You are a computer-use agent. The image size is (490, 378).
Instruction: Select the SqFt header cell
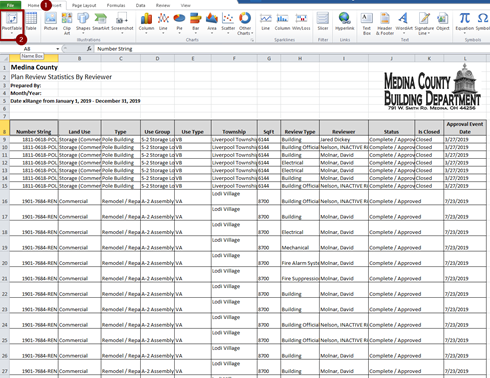coord(269,128)
